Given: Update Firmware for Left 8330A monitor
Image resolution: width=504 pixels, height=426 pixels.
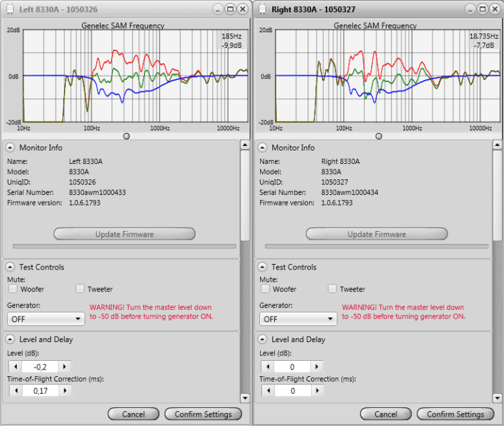Looking at the screenshot, I should pyautogui.click(x=124, y=234).
